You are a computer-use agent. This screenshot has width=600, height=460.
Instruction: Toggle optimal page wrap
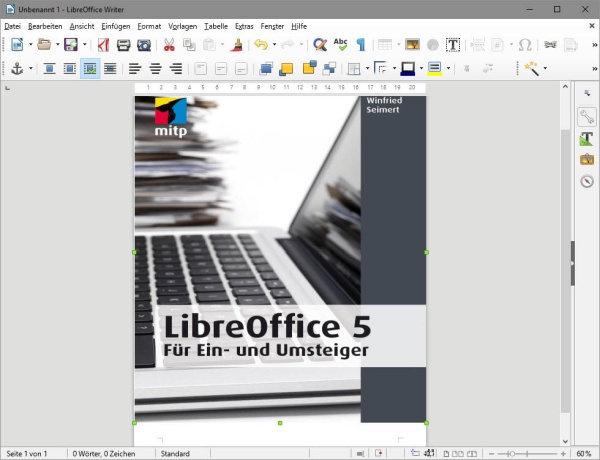coord(90,69)
